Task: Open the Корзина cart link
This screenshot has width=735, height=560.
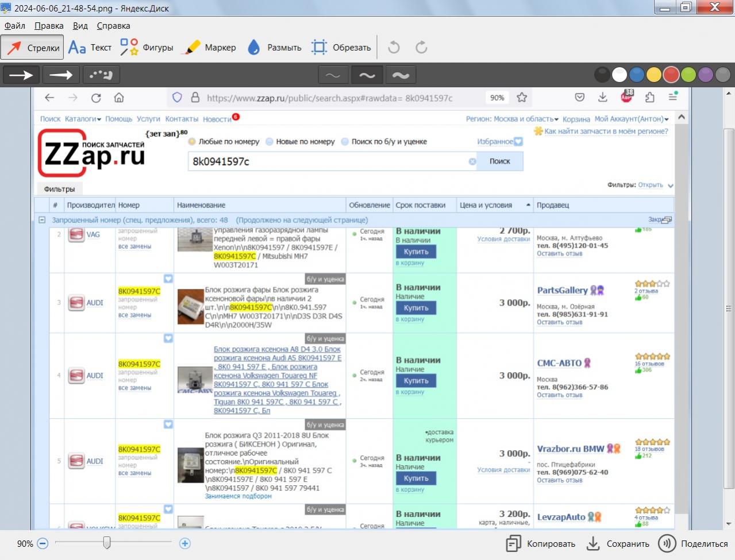Action: pos(576,119)
